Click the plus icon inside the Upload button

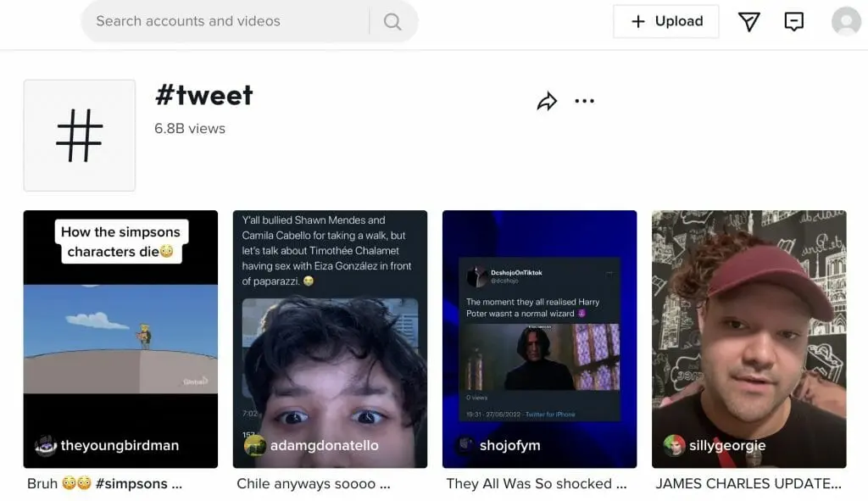point(638,21)
